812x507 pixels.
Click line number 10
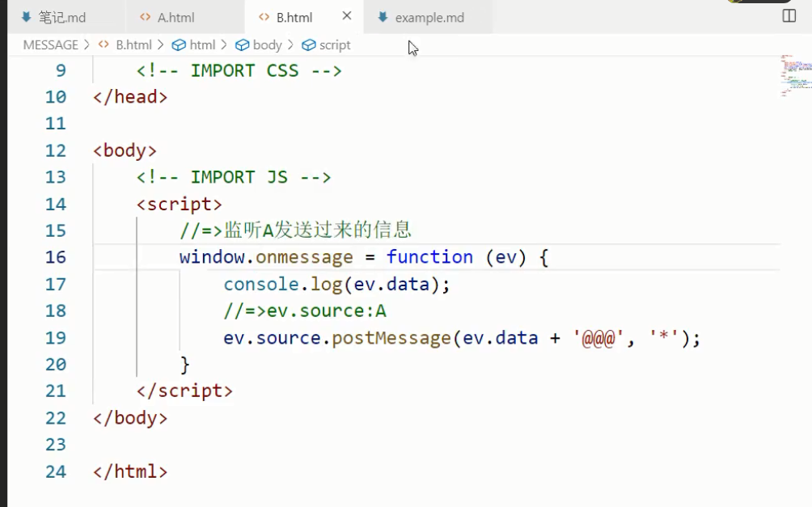(56, 97)
